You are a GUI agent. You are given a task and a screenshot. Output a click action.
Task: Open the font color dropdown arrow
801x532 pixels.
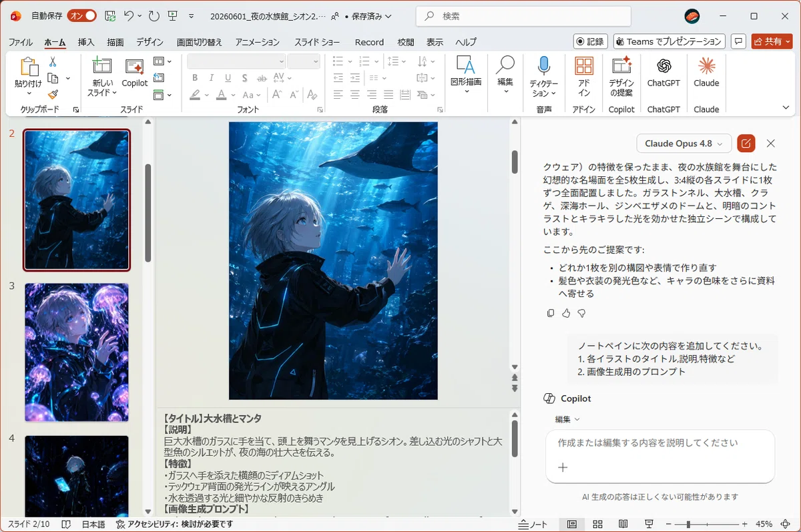coord(233,95)
